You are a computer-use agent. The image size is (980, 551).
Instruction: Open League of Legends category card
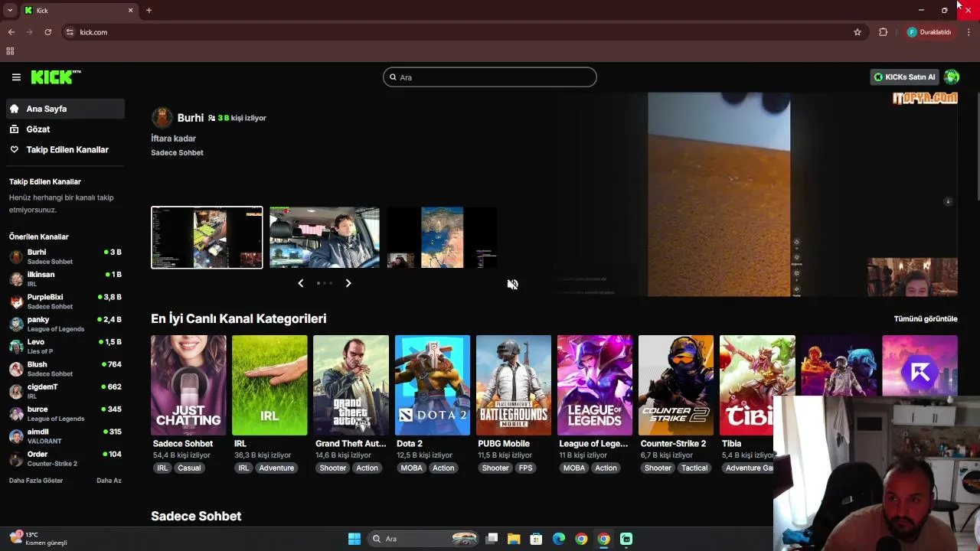(x=595, y=385)
